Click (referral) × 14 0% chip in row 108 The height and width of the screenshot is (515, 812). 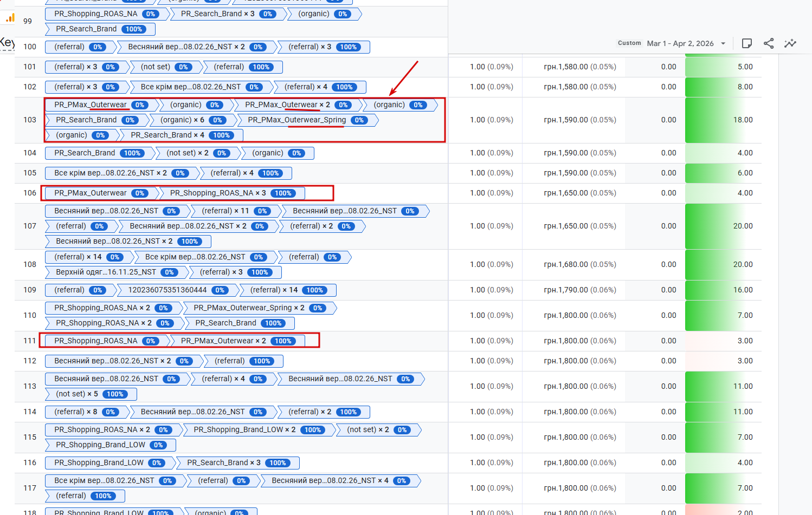pyautogui.click(x=89, y=257)
